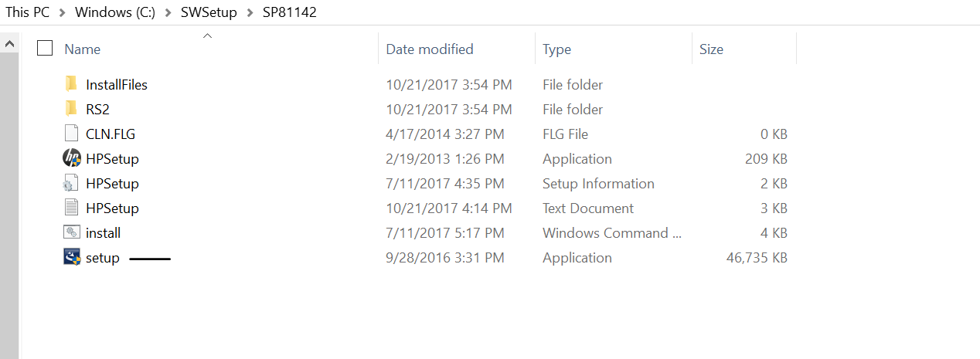Click the HPSetup Text Document icon
Viewport: 980px width, 359px height.
click(x=71, y=208)
